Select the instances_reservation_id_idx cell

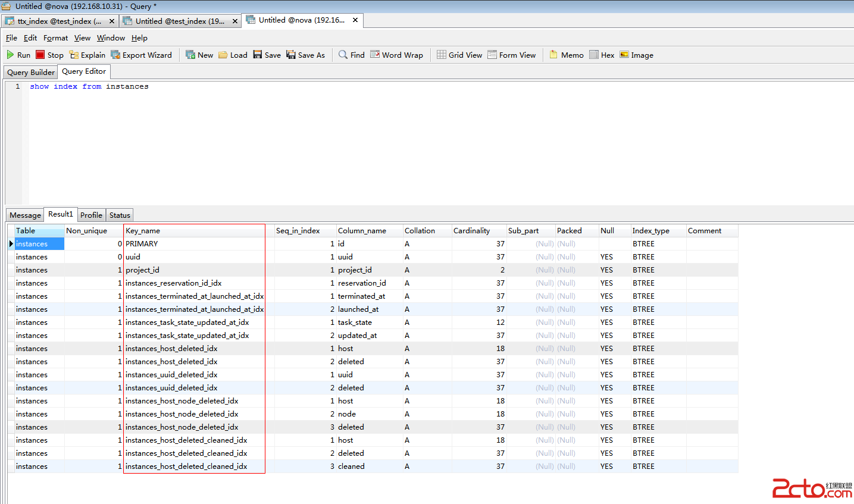coord(194,283)
